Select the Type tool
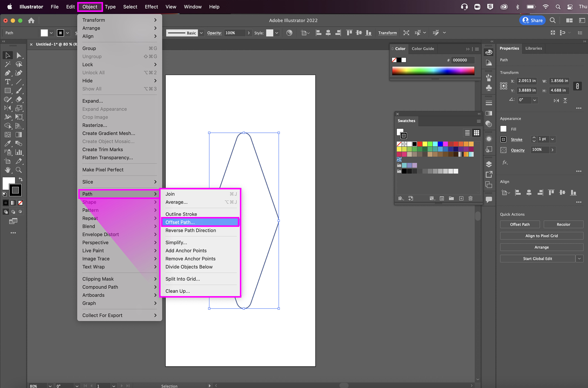Image resolution: width=588 pixels, height=388 pixels. click(x=7, y=82)
